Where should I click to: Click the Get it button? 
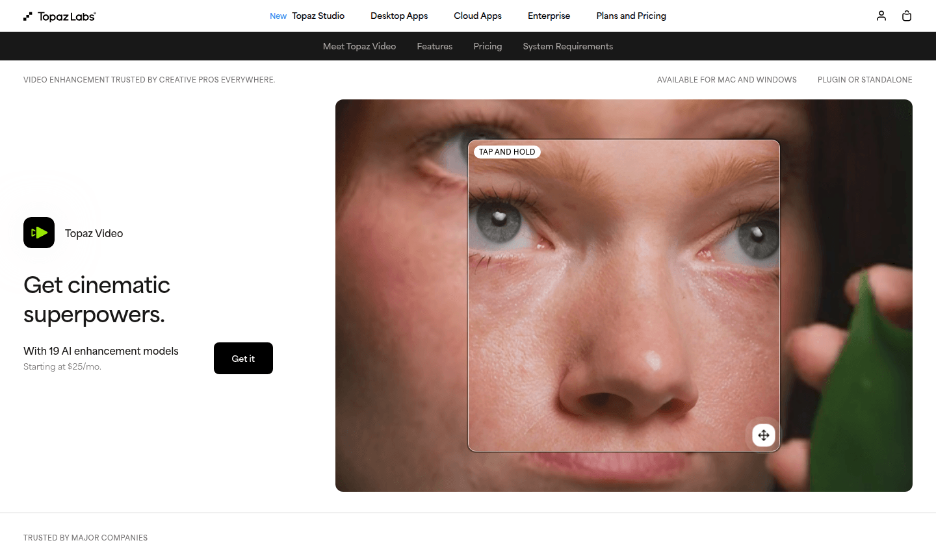[243, 358]
